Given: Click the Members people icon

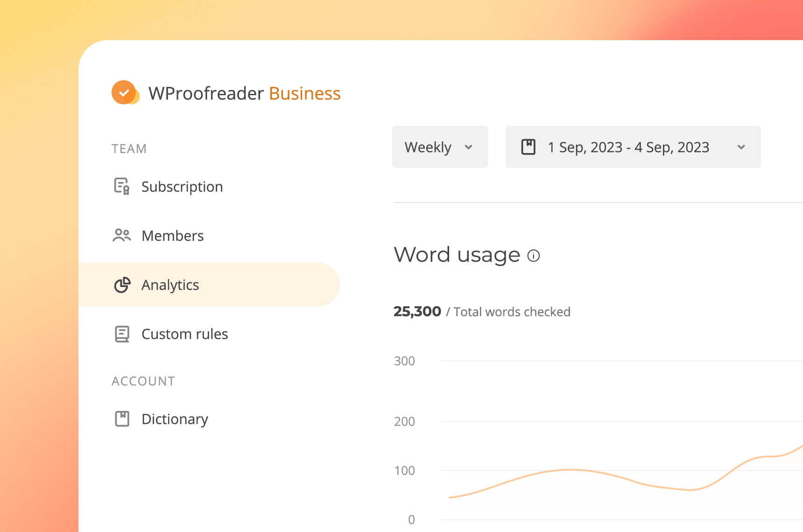Looking at the screenshot, I should tap(122, 235).
